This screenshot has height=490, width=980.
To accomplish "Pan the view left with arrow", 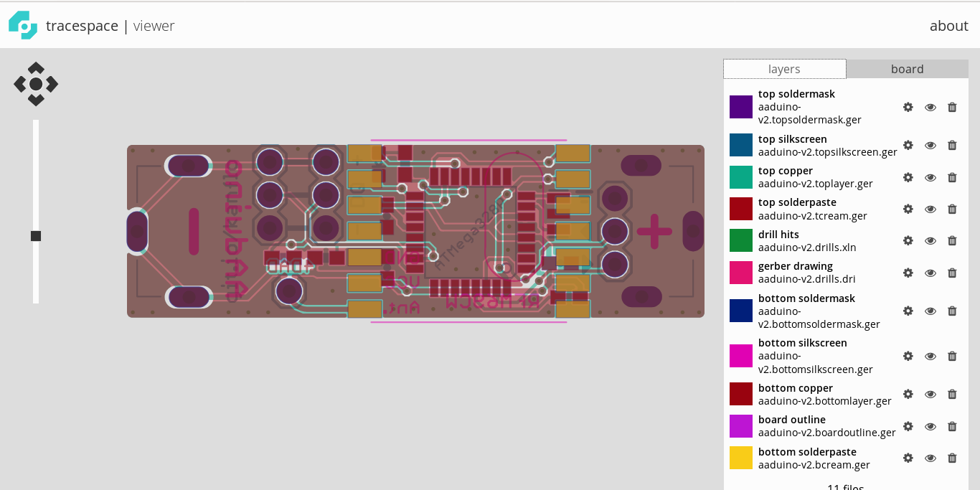I will pos(19,84).
